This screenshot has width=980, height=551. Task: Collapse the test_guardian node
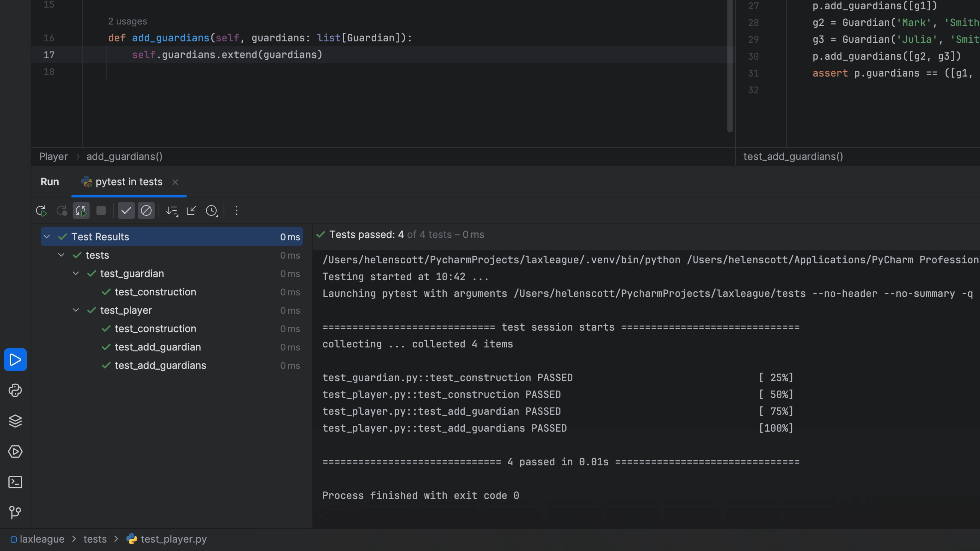point(76,273)
